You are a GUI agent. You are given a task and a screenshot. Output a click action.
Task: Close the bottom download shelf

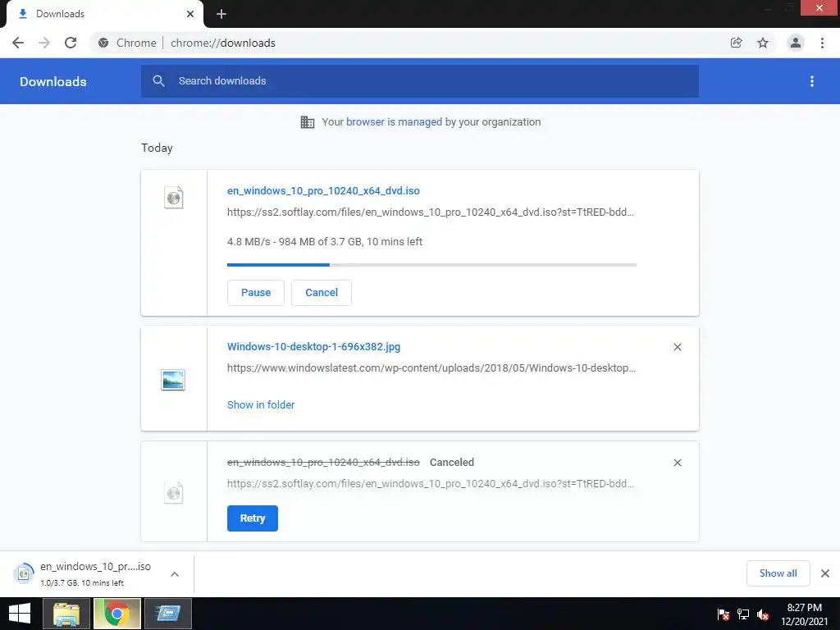coord(825,573)
